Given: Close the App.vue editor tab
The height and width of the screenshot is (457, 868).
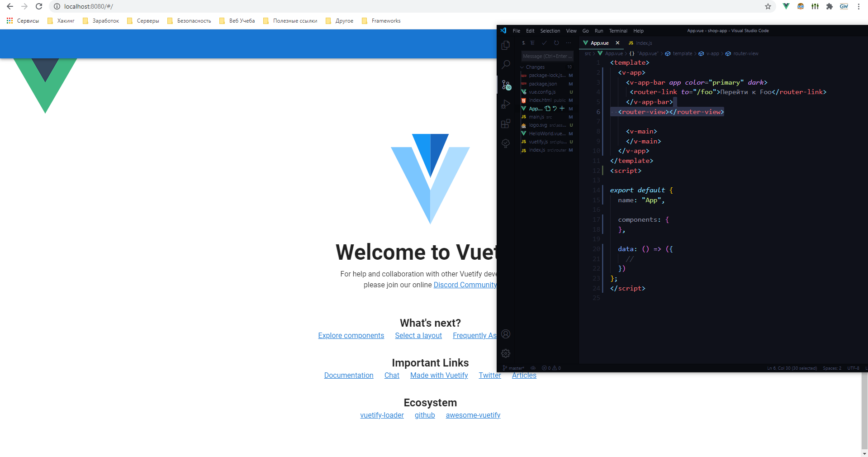Looking at the screenshot, I should click(617, 43).
